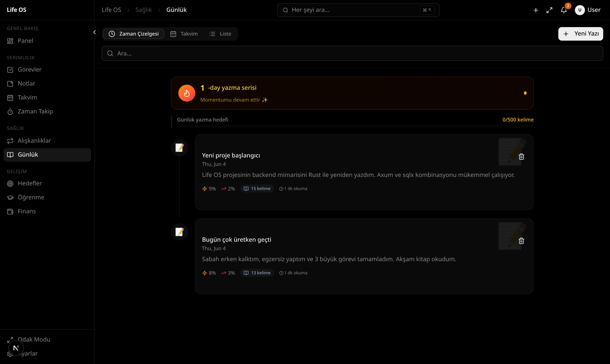610x364 pixels.
Task: Click the '1 -day yazma serisi' text
Action: tap(228, 88)
